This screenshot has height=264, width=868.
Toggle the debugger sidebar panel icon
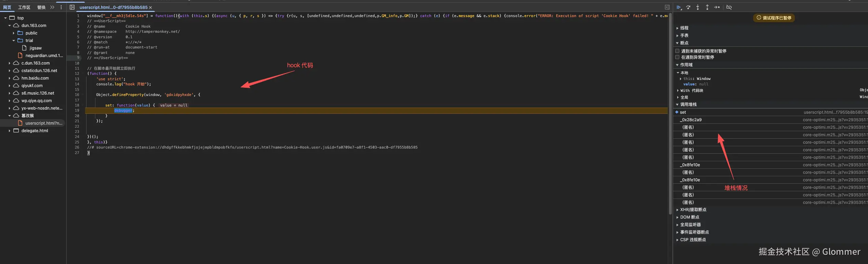tap(667, 7)
